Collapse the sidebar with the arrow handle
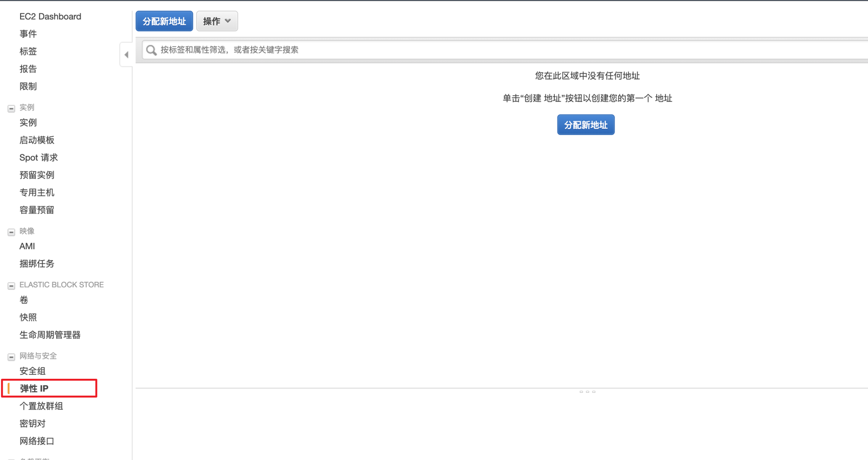The height and width of the screenshot is (460, 868). (126, 55)
